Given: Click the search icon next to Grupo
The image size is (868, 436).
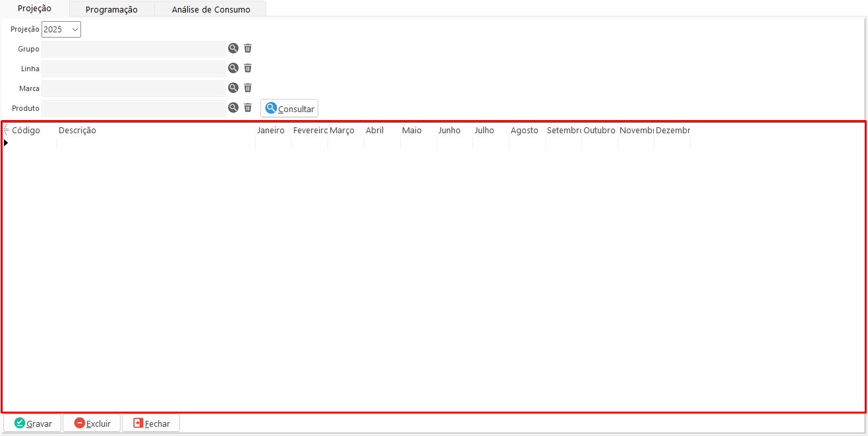Looking at the screenshot, I should click(x=233, y=48).
